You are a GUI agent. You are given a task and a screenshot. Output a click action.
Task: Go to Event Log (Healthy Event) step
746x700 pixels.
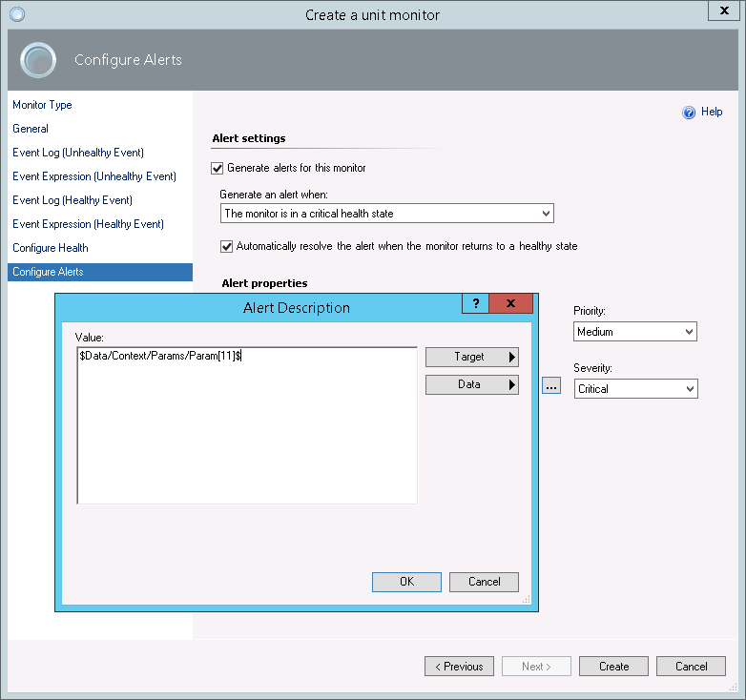pos(73,200)
